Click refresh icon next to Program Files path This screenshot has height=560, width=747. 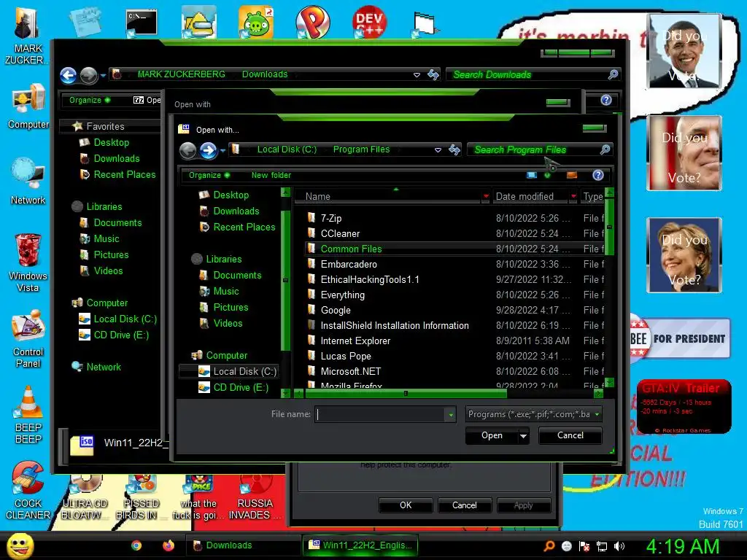click(x=454, y=150)
